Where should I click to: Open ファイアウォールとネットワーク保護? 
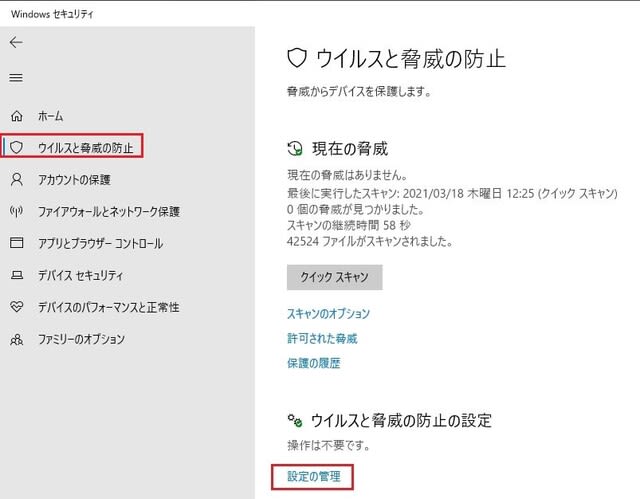(x=109, y=211)
